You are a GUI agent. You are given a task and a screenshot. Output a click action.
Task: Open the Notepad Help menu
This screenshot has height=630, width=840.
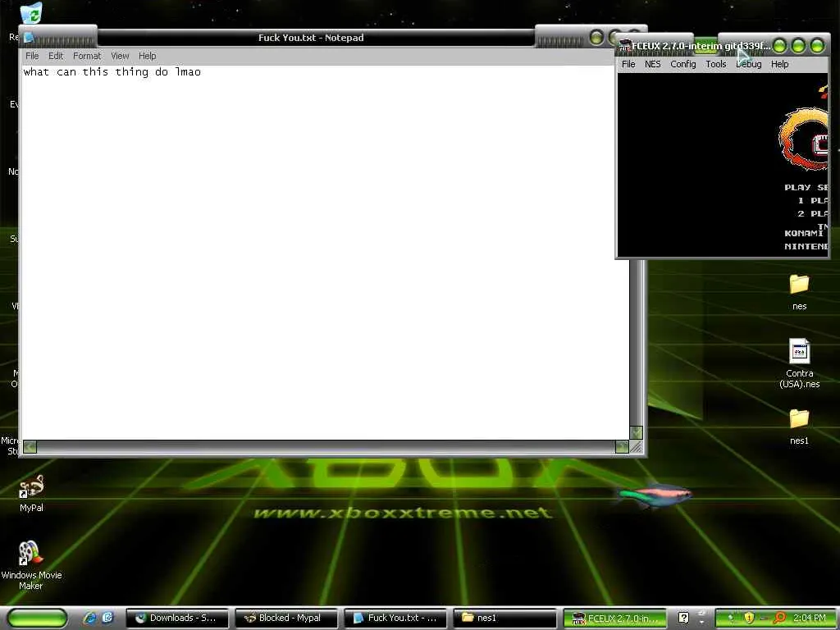tap(148, 56)
